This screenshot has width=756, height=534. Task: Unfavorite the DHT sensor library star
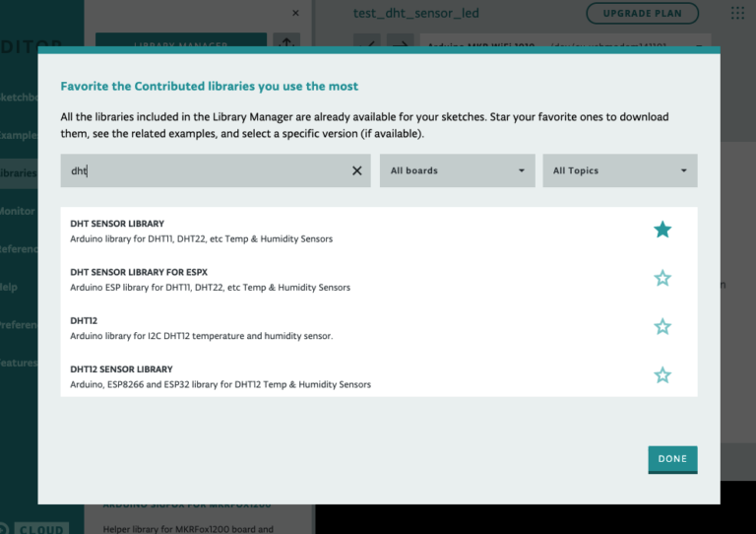(x=662, y=230)
